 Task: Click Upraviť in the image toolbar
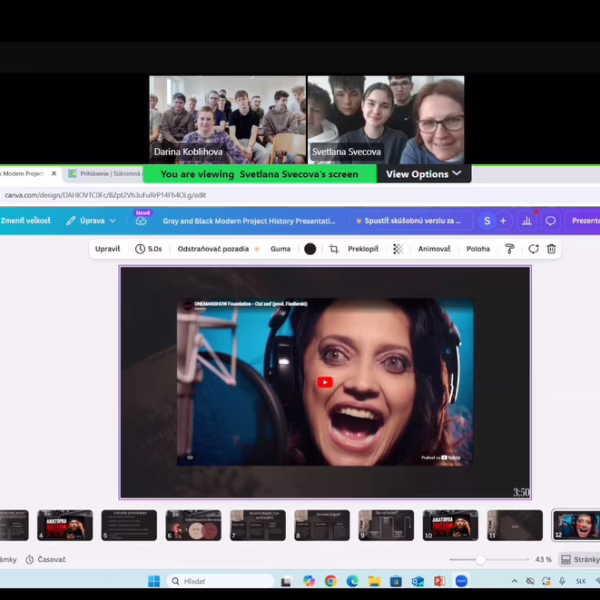coord(108,249)
